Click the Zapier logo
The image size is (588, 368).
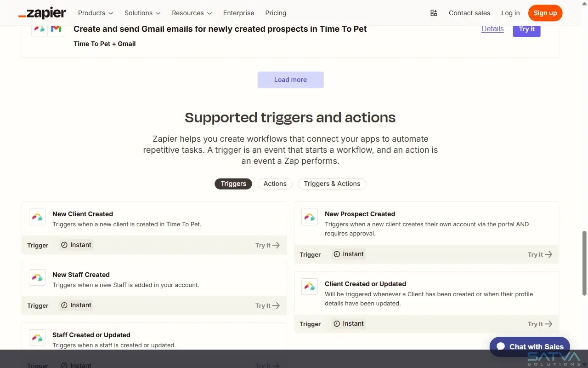coord(42,13)
